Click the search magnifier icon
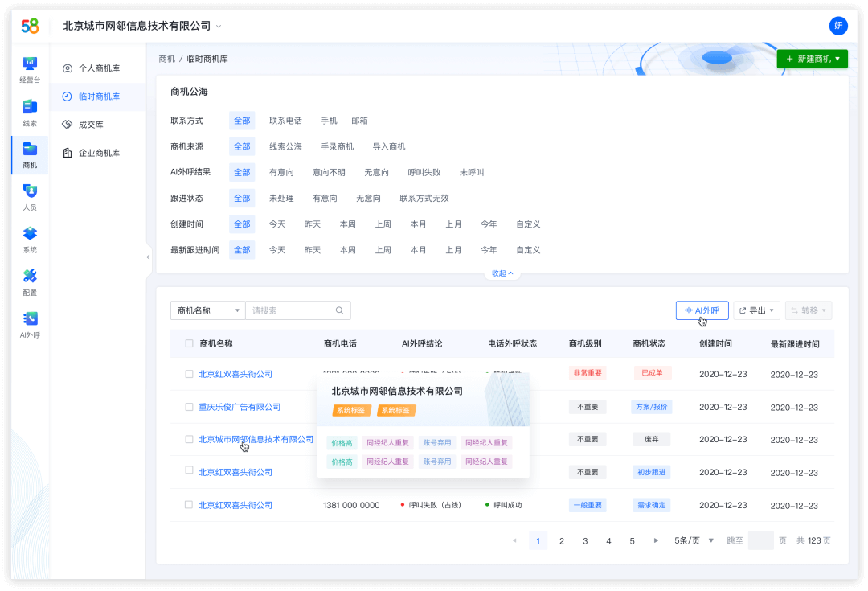868x591 pixels. (339, 310)
